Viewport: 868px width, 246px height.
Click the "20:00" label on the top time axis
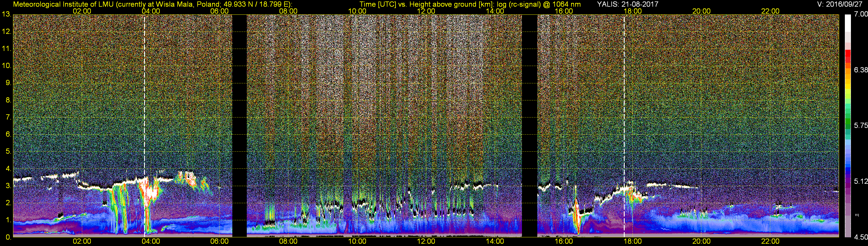point(702,11)
